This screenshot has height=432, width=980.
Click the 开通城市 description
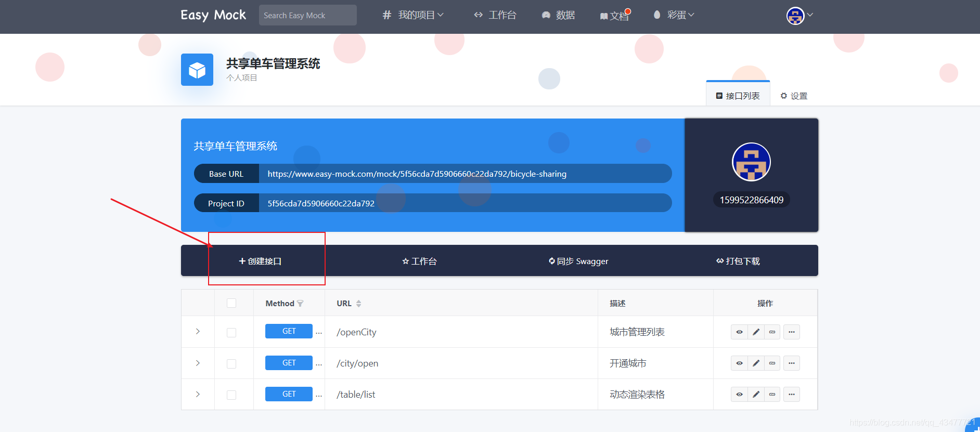tap(628, 363)
